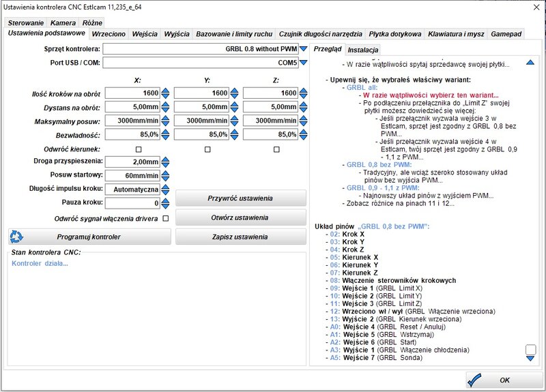The height and width of the screenshot is (392, 546).
Task: Enable Odwróć sygnał włączenia drivera checkbox
Action: tap(166, 218)
